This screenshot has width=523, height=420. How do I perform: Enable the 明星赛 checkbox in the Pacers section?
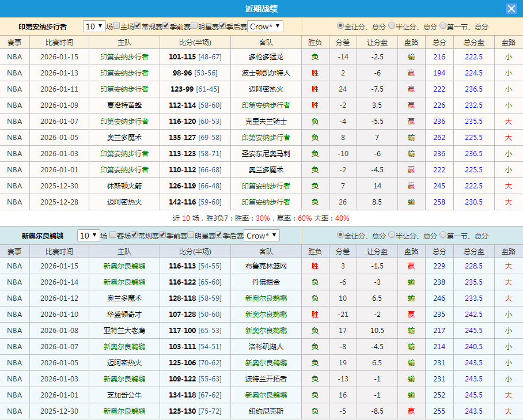click(x=195, y=26)
